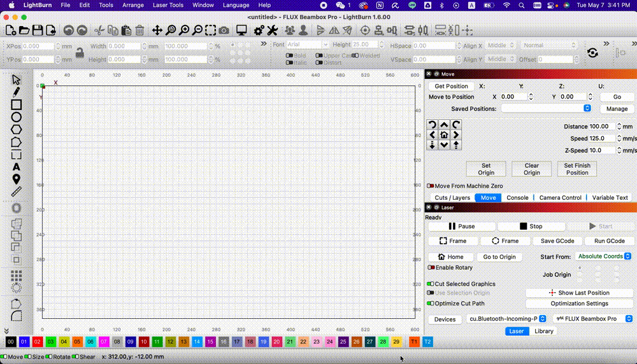
Task: Open Device Settings wrench icon
Action: tap(272, 30)
